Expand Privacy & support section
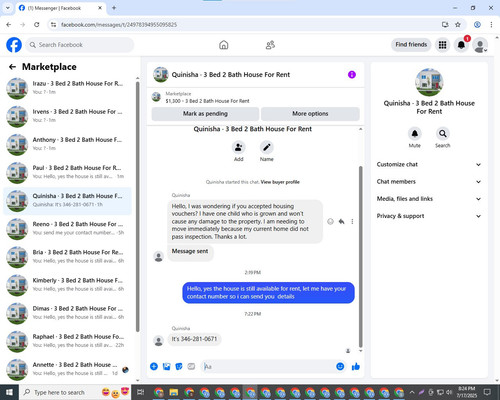500x400 pixels. (429, 216)
